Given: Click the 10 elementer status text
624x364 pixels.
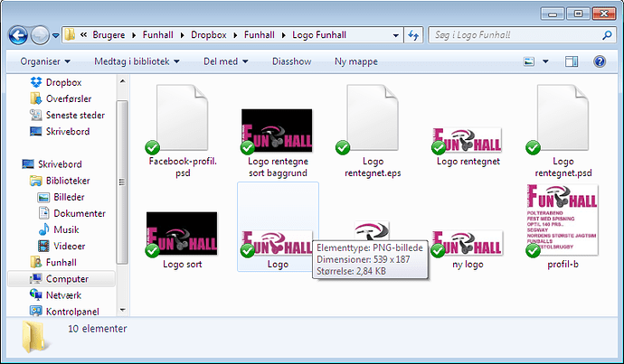Looking at the screenshot, I should 98,329.
